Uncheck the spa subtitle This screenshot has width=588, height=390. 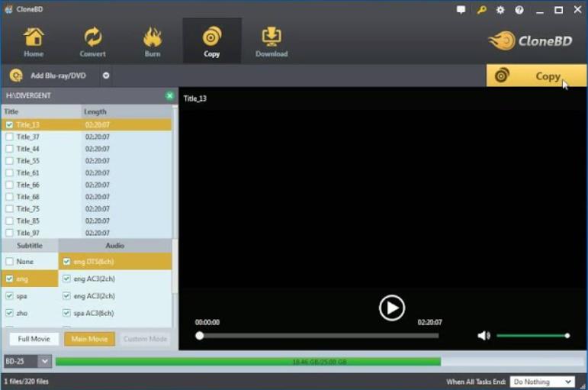click(x=9, y=296)
